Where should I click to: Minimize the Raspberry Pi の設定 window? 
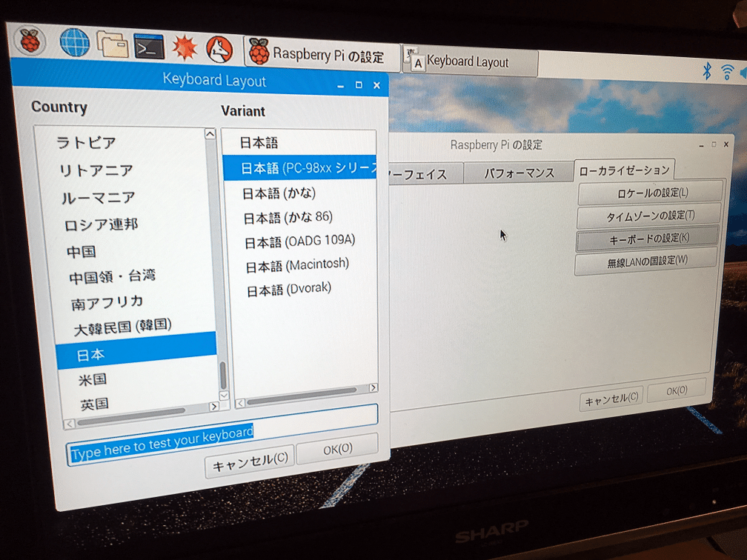pyautogui.click(x=701, y=146)
